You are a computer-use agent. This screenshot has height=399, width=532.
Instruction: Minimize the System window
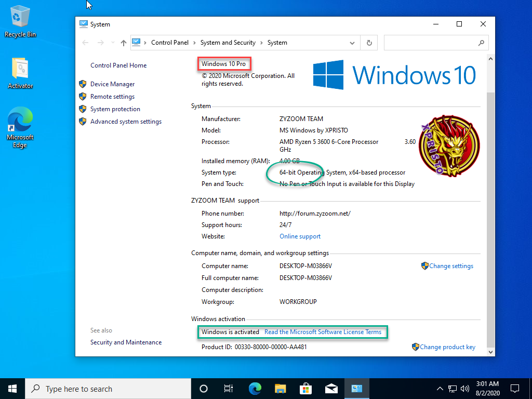click(436, 24)
